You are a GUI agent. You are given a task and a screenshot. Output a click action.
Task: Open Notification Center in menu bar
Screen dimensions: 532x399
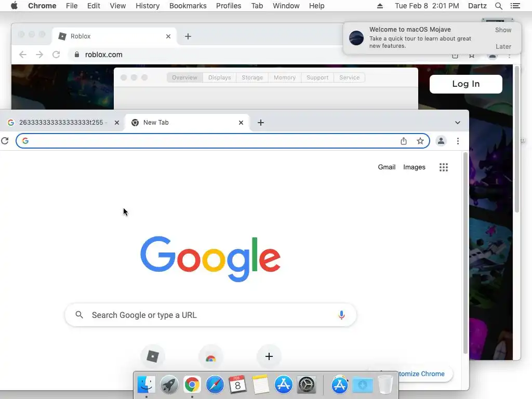pos(515,6)
